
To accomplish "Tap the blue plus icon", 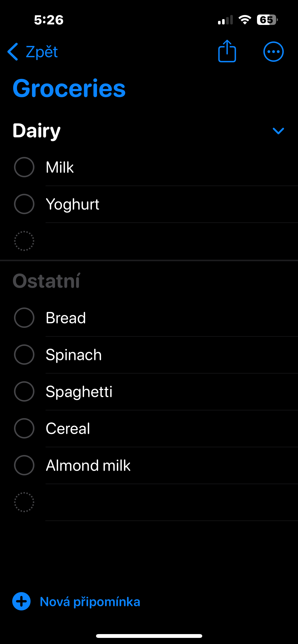I will pos(21,602).
